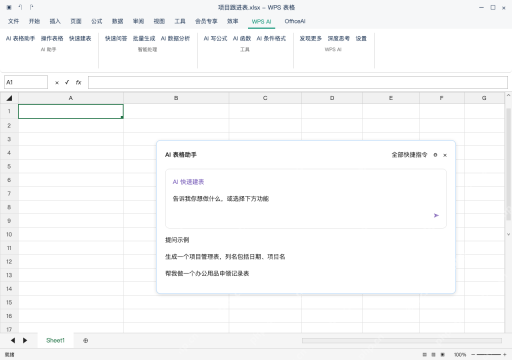This screenshot has height=360, width=512.
Task: Click the zoom slider in status bar
Action: click(489, 355)
